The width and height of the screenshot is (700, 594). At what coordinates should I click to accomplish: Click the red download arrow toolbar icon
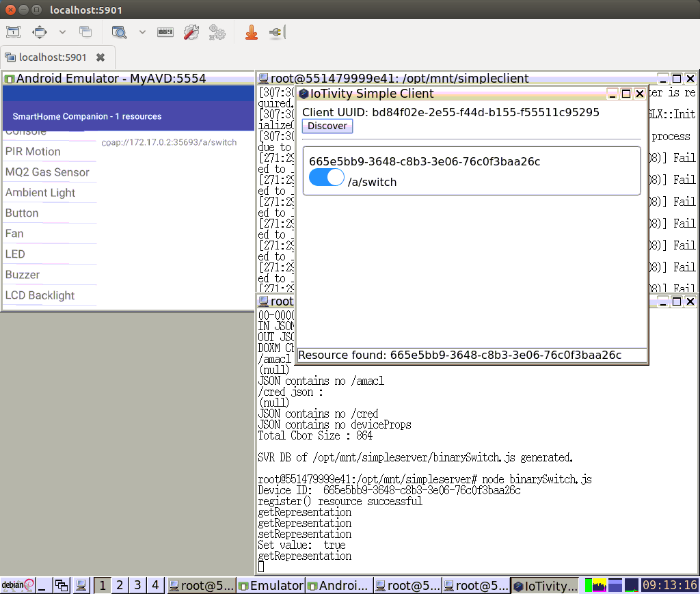pyautogui.click(x=251, y=31)
